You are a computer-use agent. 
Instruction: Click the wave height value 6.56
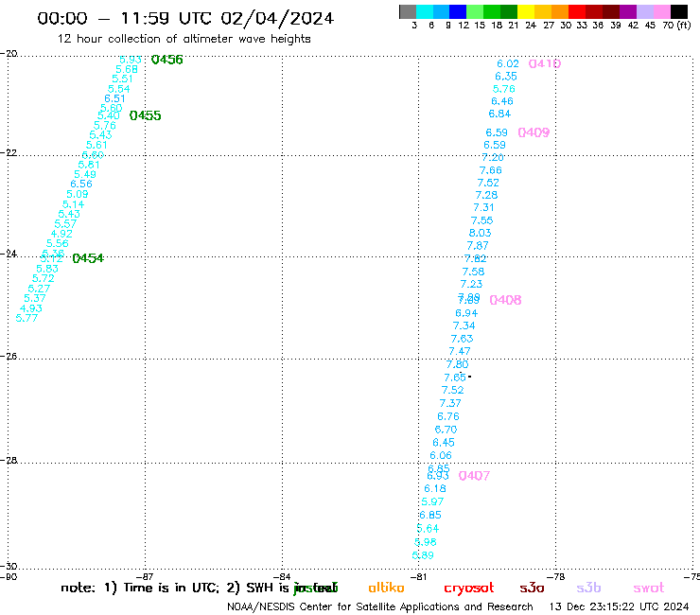[81, 184]
